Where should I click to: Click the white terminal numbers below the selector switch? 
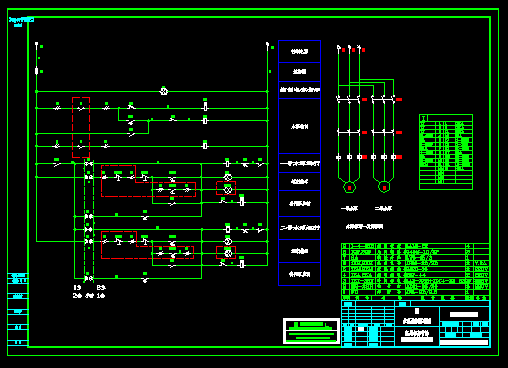[x=89, y=291]
